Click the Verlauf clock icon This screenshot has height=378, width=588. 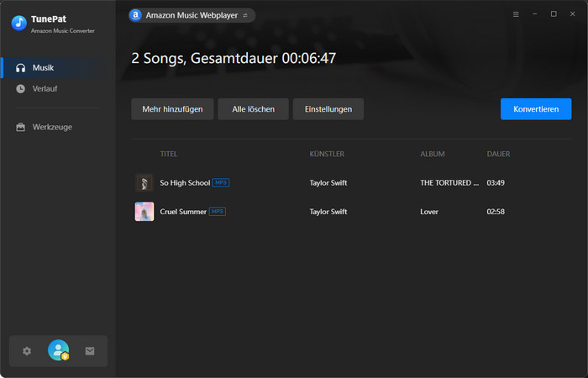coord(21,88)
